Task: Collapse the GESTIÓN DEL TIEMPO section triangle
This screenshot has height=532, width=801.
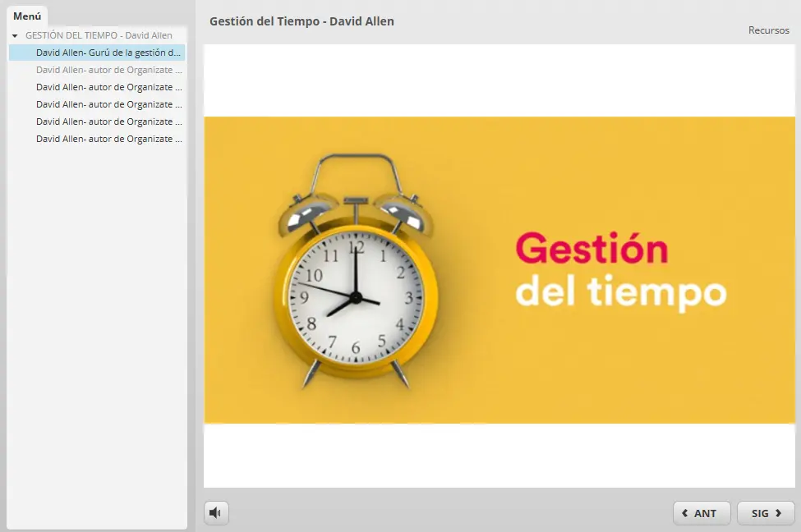Action: [13, 35]
